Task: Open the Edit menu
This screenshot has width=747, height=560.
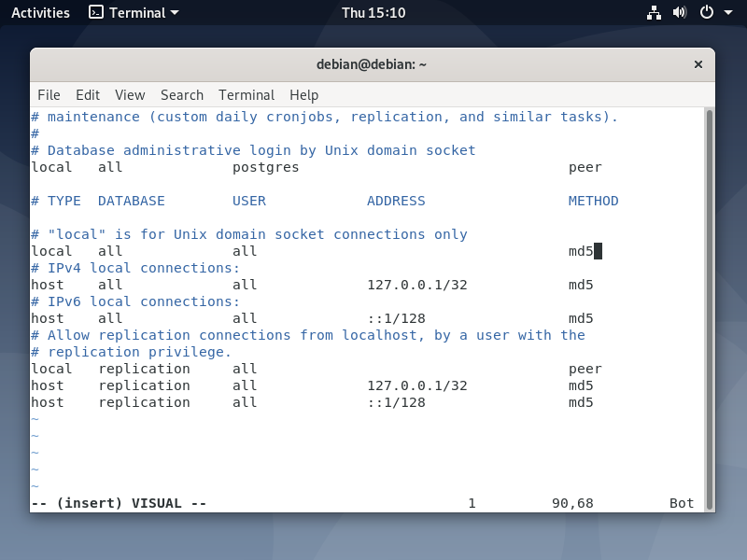Action: (x=88, y=95)
